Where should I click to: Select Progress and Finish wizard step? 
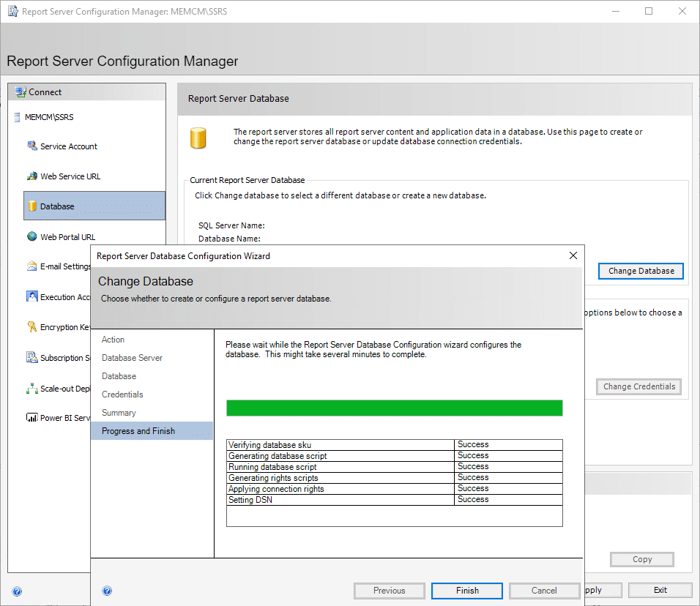click(x=138, y=431)
